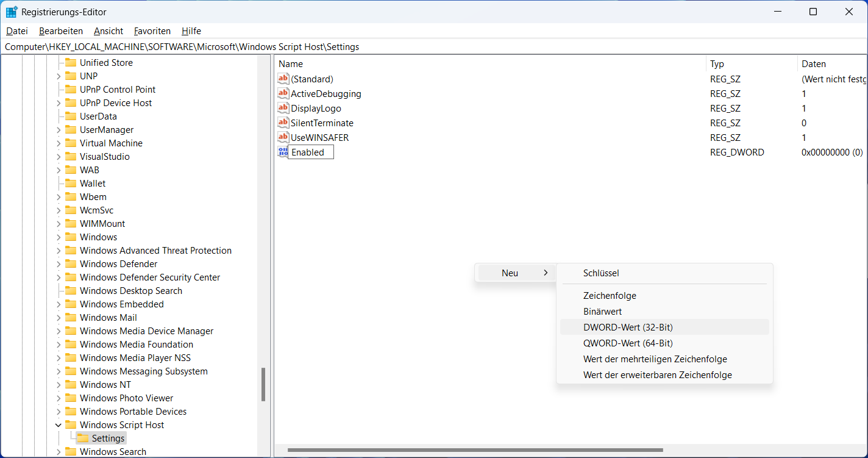Maximize the Registry Editor window

point(813,12)
